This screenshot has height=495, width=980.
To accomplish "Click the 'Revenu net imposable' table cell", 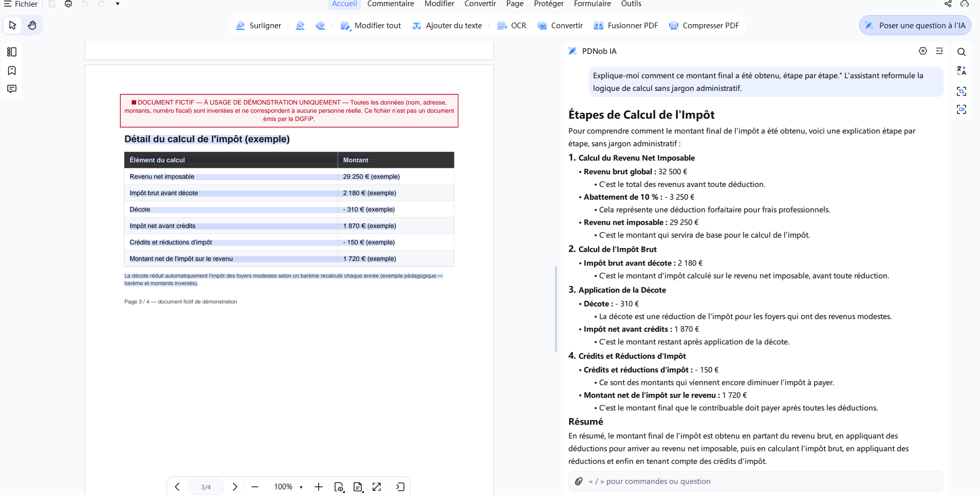I will [231, 177].
